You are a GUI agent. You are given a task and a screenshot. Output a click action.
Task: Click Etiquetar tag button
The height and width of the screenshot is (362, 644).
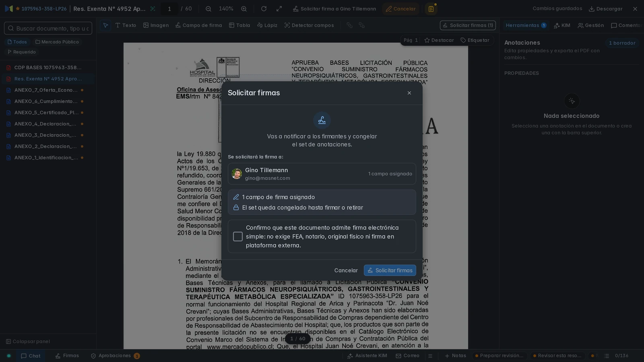(475, 40)
